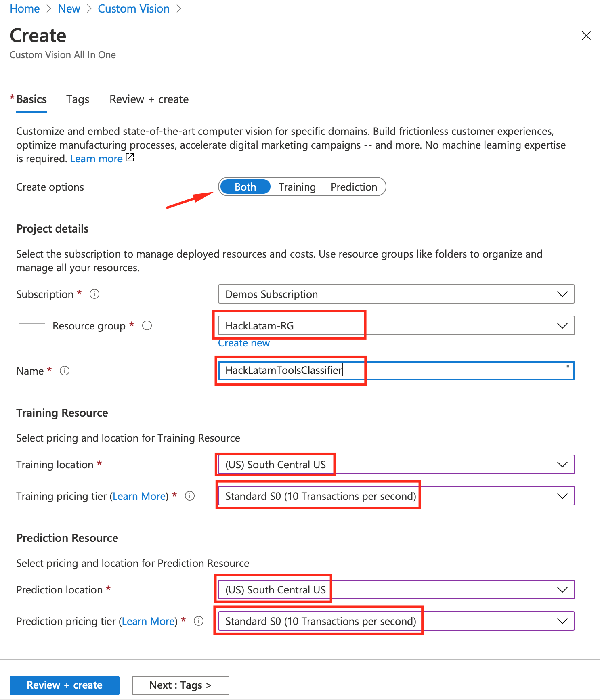Viewport: 600px width, 700px height.
Task: Click the Create new resource group link
Action: [243, 343]
